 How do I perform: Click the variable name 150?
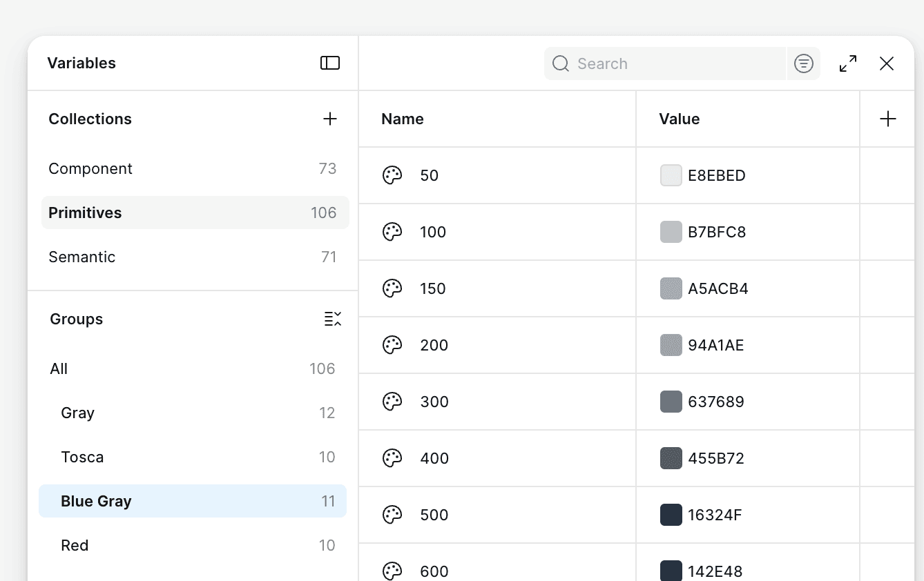(x=433, y=288)
